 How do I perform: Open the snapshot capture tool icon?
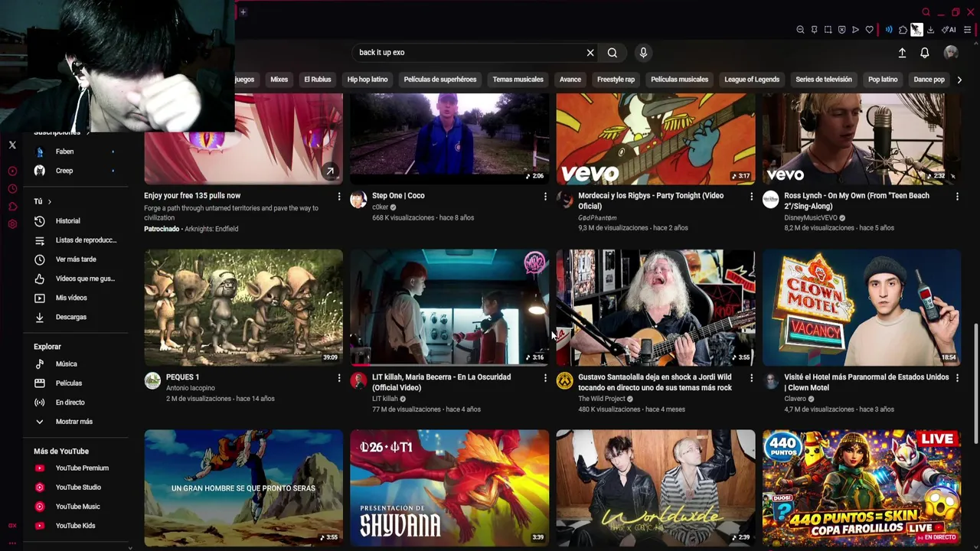point(828,30)
